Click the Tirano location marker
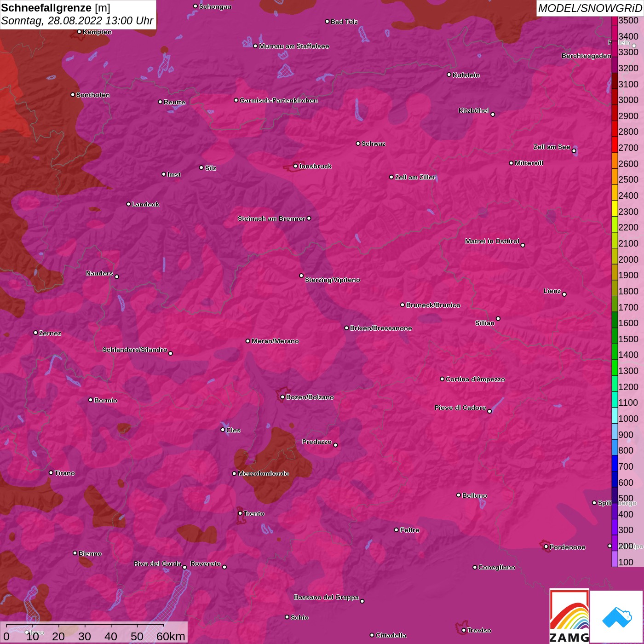Viewport: 644px width, 644px height. [51, 473]
